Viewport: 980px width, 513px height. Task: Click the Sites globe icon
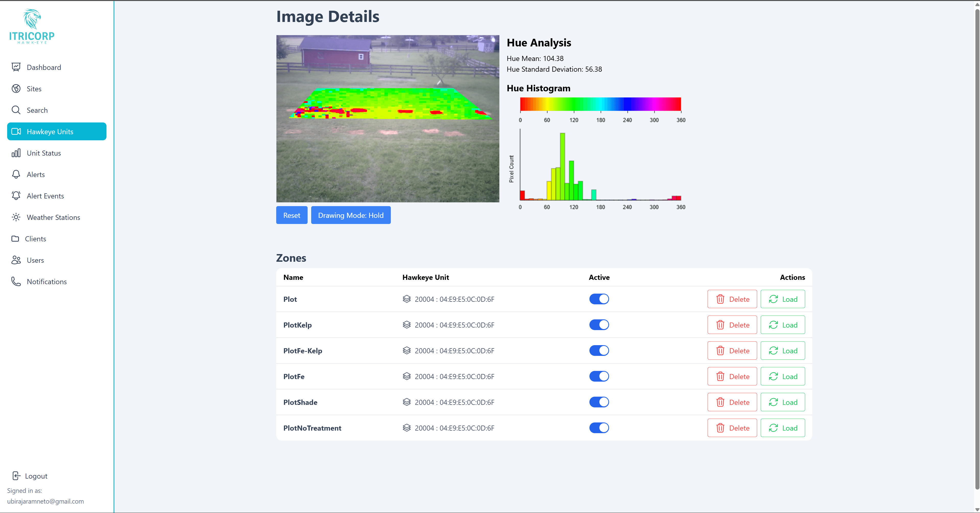click(16, 89)
